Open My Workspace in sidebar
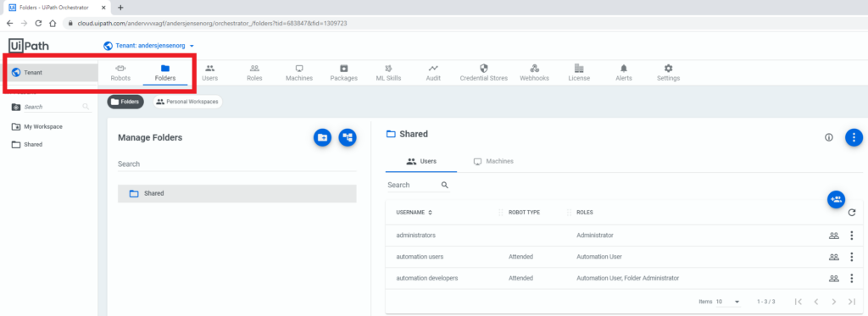Screen dimensions: 868x316 point(37,127)
